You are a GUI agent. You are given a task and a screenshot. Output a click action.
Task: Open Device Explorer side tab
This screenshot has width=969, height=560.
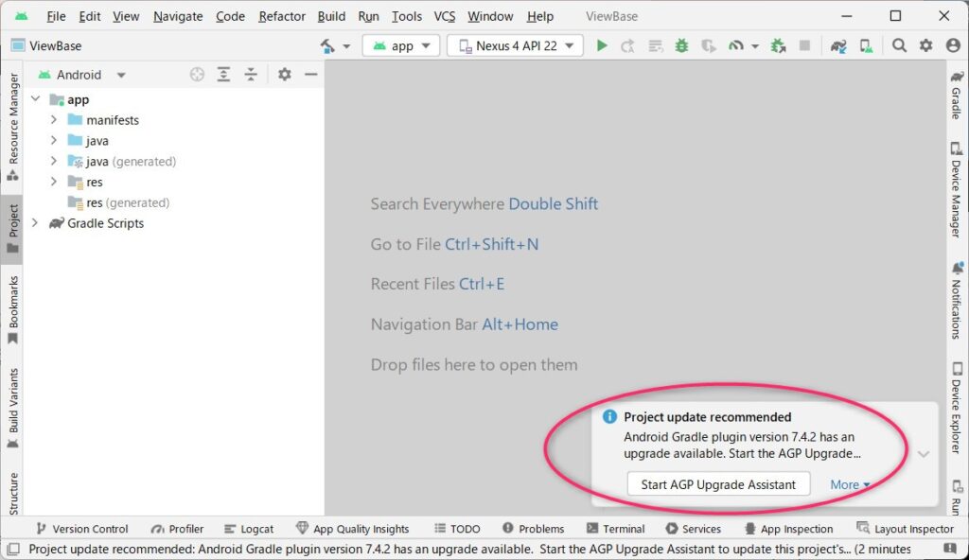[957, 409]
